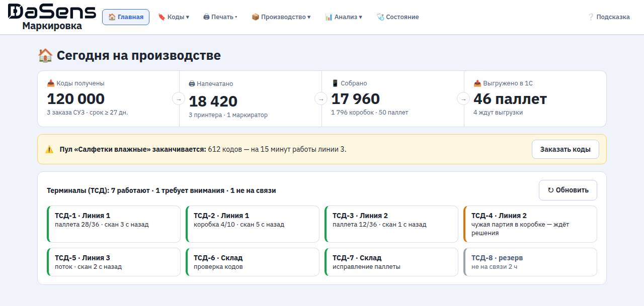Screen dimensions: 644x306
Task: Click the phone icon next to 'Собрано'
Action: pyautogui.click(x=335, y=83)
